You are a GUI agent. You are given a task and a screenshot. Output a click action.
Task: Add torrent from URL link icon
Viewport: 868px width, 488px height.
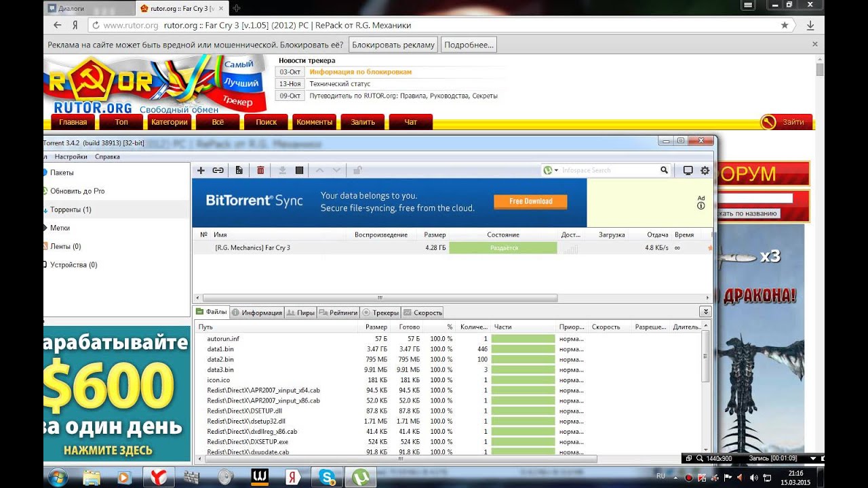coord(218,170)
